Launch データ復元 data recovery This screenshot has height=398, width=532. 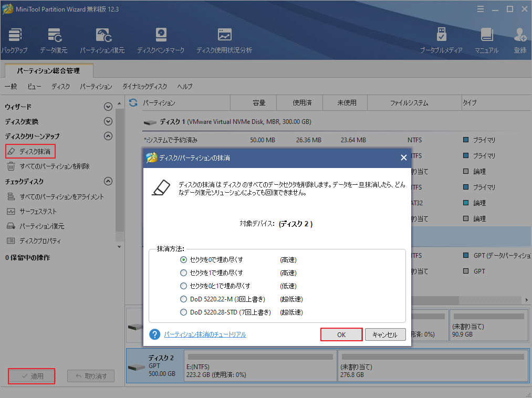pos(54,41)
